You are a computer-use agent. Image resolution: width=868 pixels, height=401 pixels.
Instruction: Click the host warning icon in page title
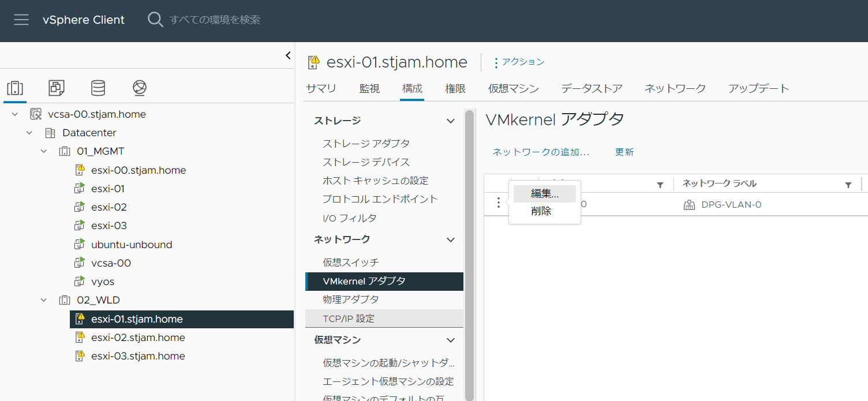[x=313, y=62]
